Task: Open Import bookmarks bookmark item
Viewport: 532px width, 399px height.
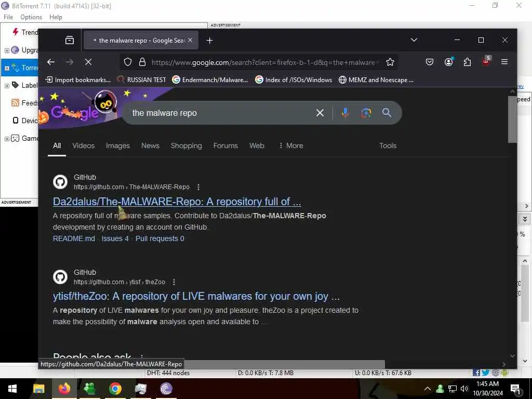Action: tap(78, 79)
